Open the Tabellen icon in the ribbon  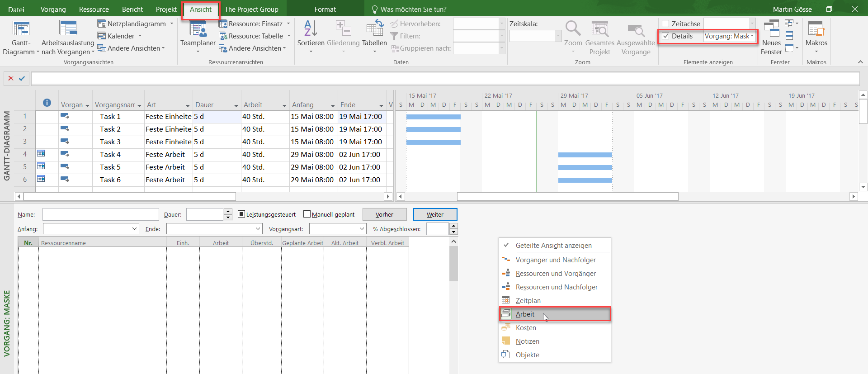[x=374, y=29]
